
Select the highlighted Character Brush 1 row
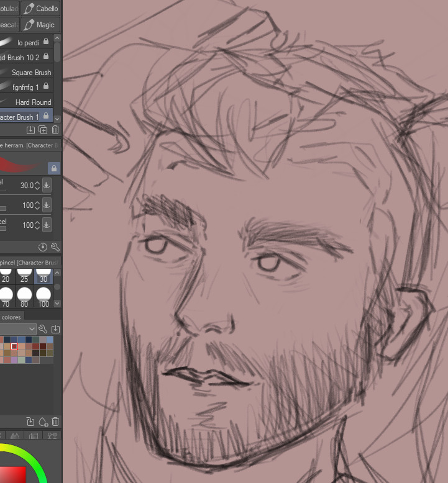[26, 117]
